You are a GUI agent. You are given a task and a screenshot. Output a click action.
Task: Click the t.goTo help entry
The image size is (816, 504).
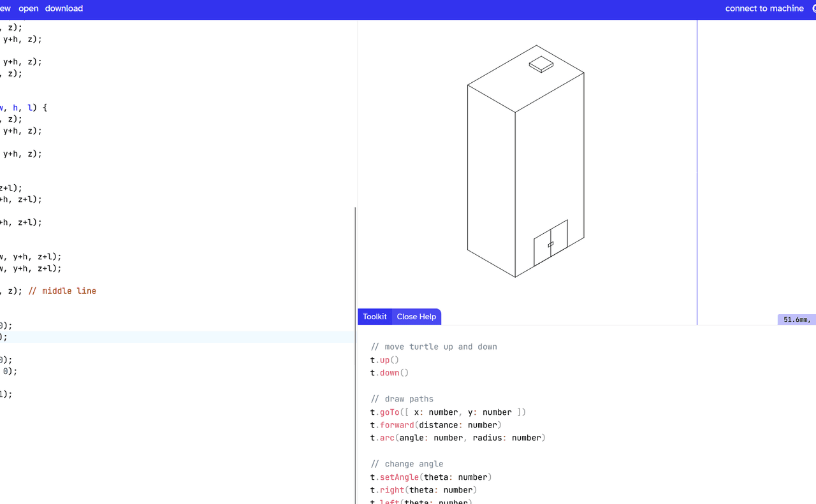tap(448, 412)
